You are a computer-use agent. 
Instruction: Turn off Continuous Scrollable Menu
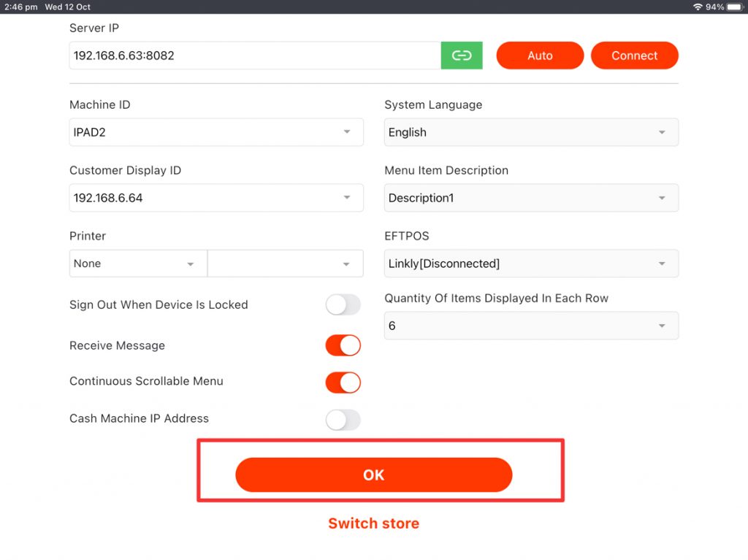click(343, 382)
